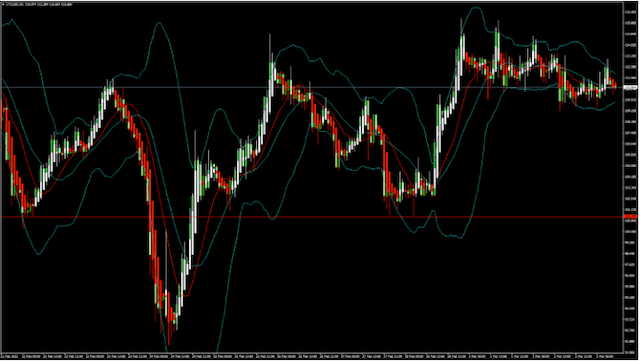640x361 pixels.
Task: Click the horizontal time scale axis bar
Action: [x=312, y=357]
